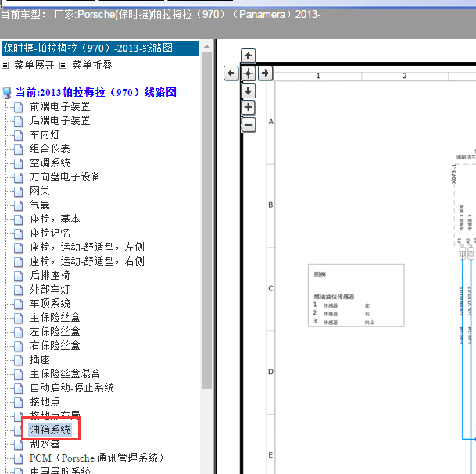This screenshot has height=474, width=476.
Task: Click document icon next to 刮水器
Action: pos(19,444)
